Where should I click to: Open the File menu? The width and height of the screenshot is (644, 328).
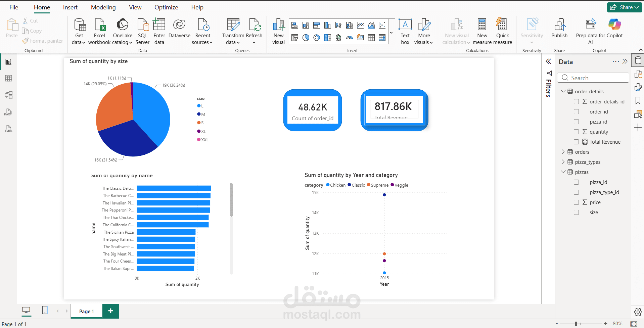pyautogui.click(x=14, y=7)
